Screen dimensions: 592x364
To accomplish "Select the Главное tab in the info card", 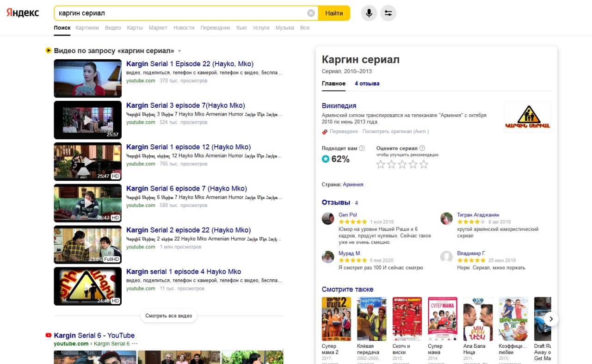I will [x=333, y=84].
